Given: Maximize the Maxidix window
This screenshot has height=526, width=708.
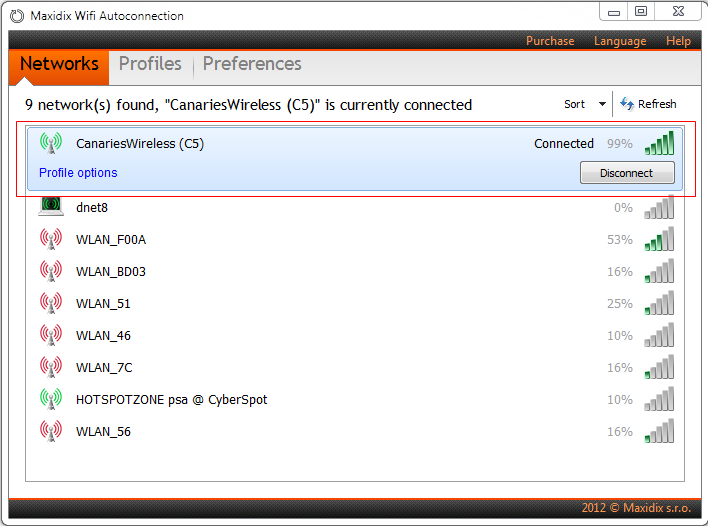Looking at the screenshot, I should 641,11.
